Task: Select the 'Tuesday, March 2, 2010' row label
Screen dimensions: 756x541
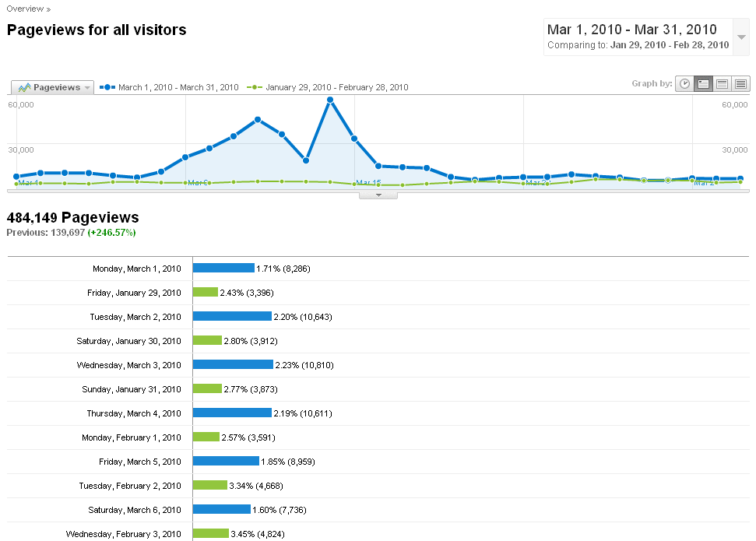Action: point(135,317)
